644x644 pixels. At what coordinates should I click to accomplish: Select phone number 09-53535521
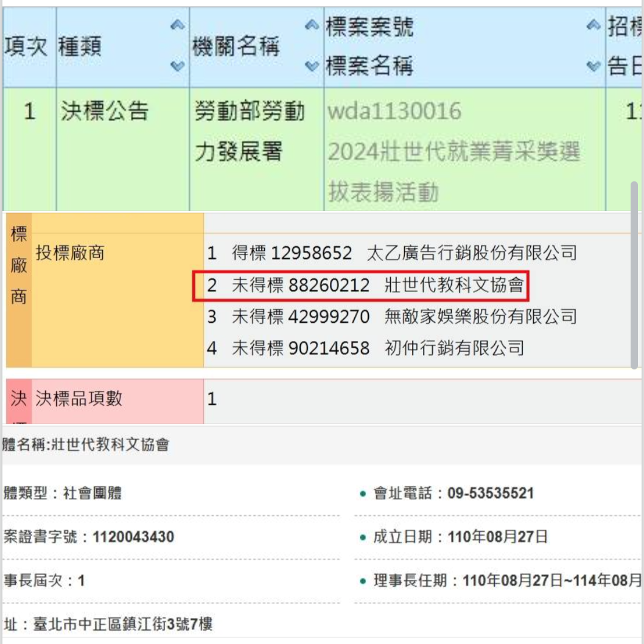coord(491,493)
